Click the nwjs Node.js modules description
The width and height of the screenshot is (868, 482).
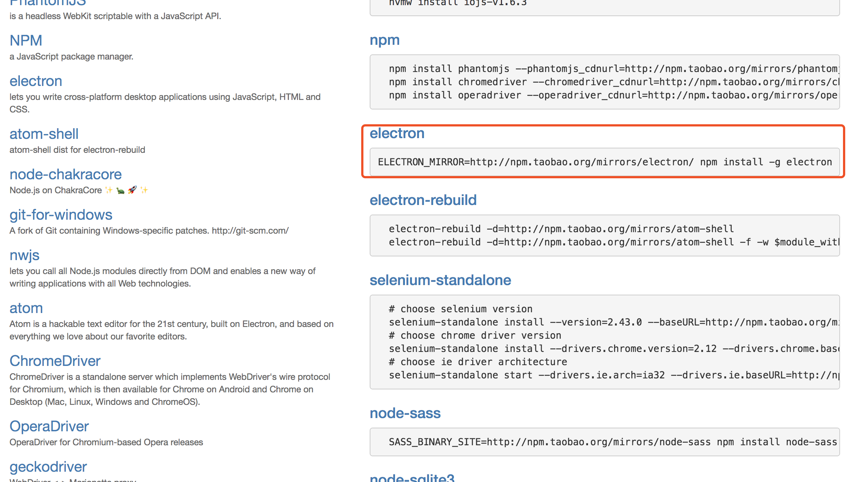(162, 277)
